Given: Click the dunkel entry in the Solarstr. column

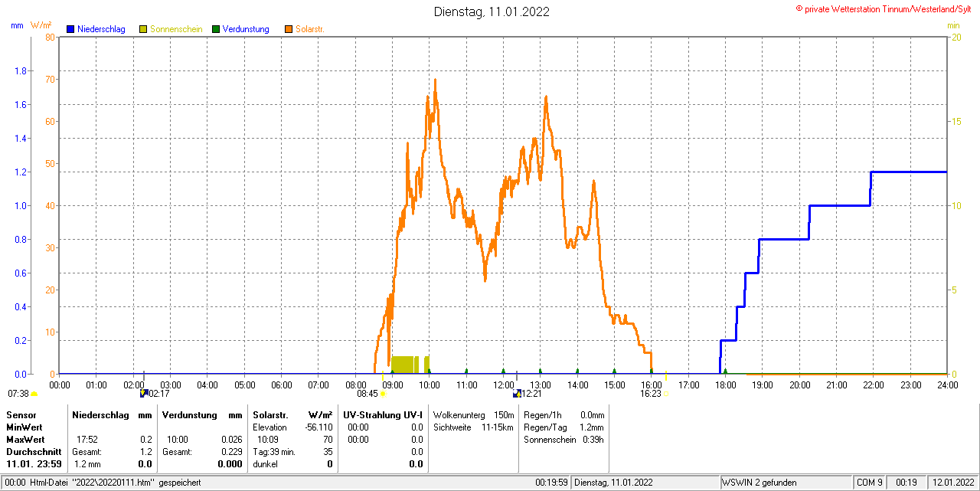Looking at the screenshot, I should 265,463.
